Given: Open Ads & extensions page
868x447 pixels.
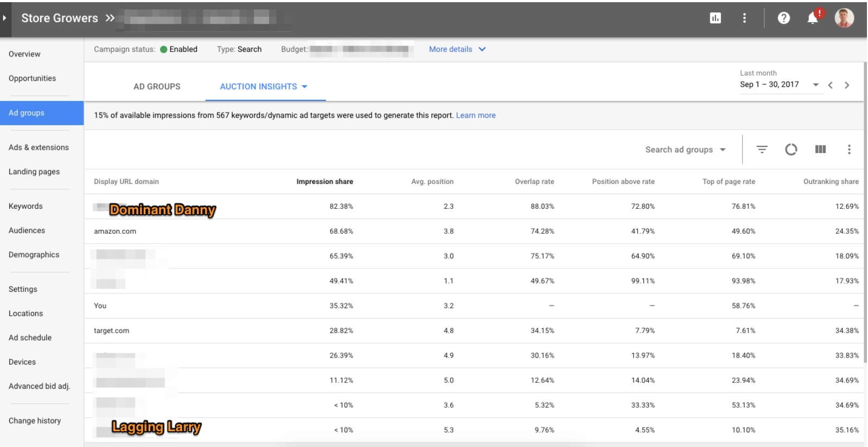Looking at the screenshot, I should 39,148.
